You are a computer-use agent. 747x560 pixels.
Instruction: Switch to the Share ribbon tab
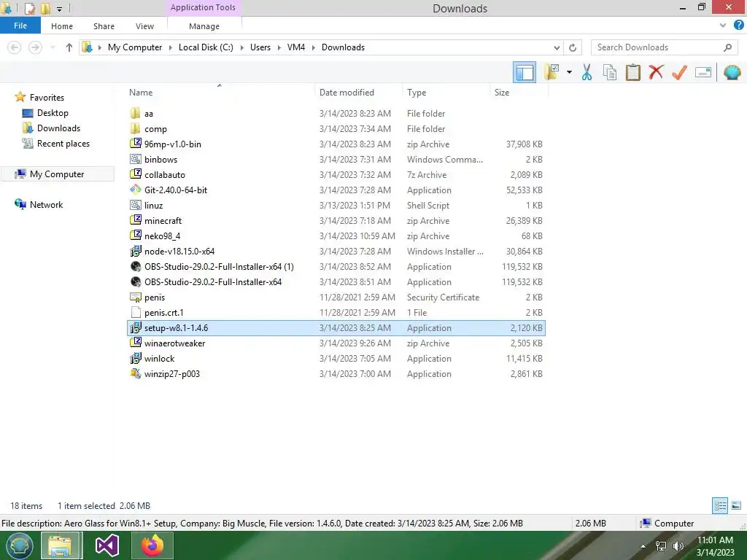pyautogui.click(x=104, y=26)
